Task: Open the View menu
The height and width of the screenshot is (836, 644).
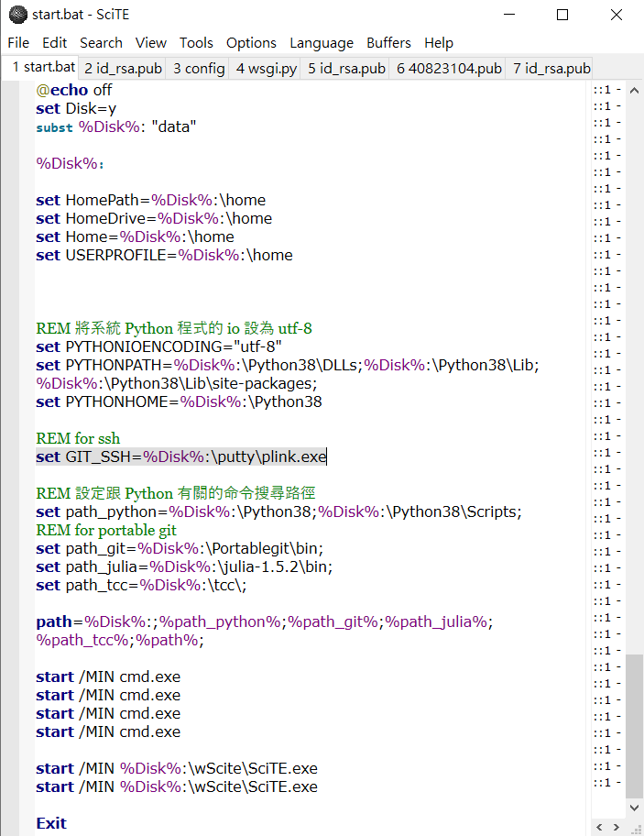Action: [x=151, y=43]
